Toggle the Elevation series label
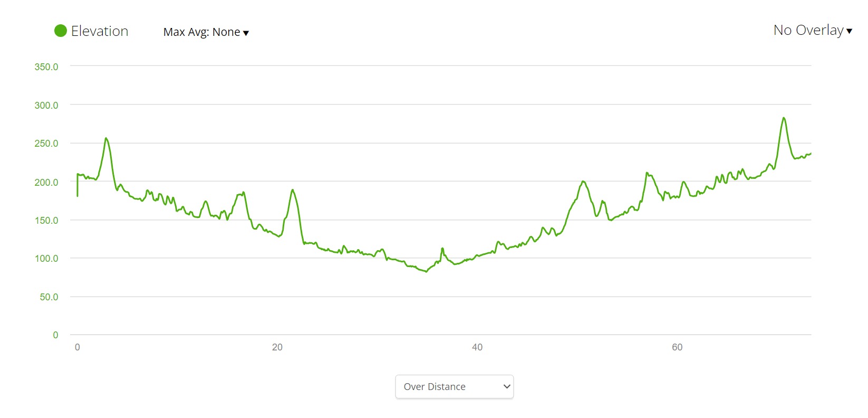Screen dimensions: 868x418 coord(100,32)
